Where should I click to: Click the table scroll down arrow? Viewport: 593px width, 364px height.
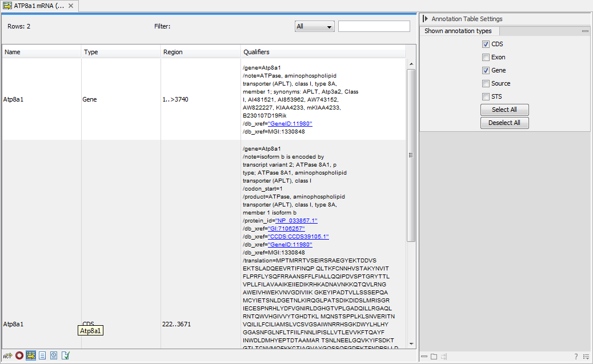click(x=411, y=344)
